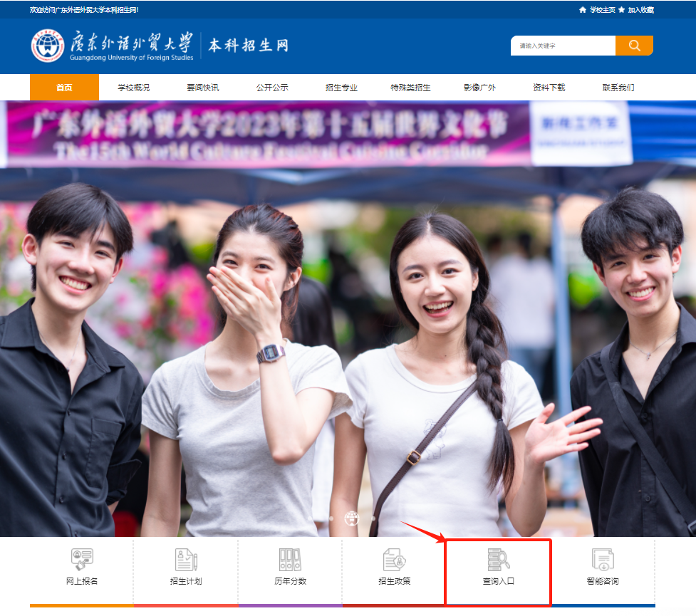The height and width of the screenshot is (616, 696).
Task: Open the 特殊类招生 section
Action: point(410,87)
